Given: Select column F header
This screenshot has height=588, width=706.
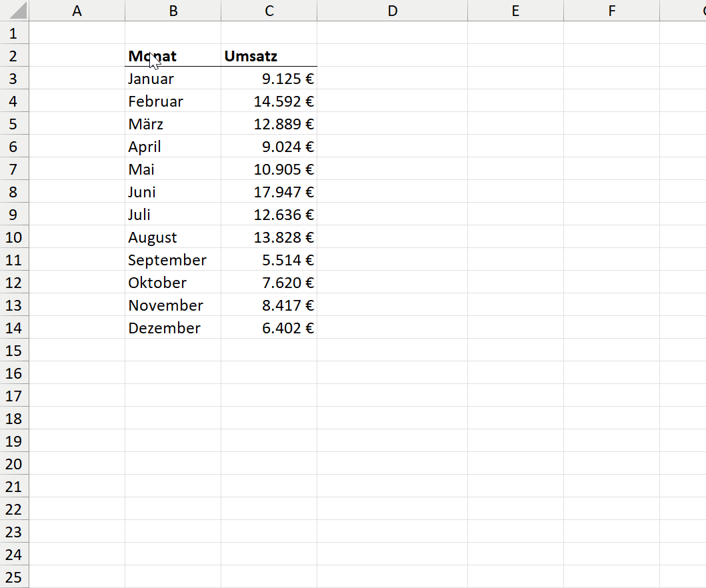Looking at the screenshot, I should click(x=611, y=11).
